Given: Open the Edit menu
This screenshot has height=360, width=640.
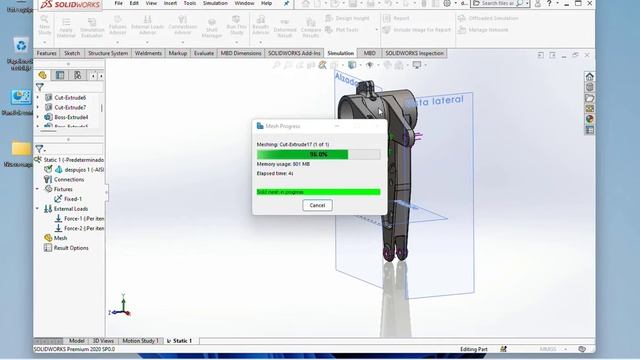Looking at the screenshot, I should [134, 3].
